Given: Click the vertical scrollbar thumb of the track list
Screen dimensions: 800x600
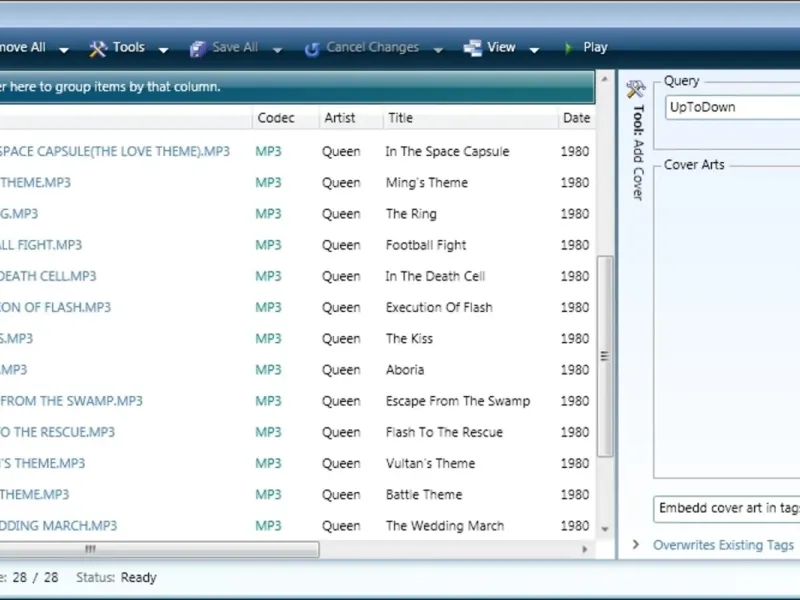Looking at the screenshot, I should (605, 356).
